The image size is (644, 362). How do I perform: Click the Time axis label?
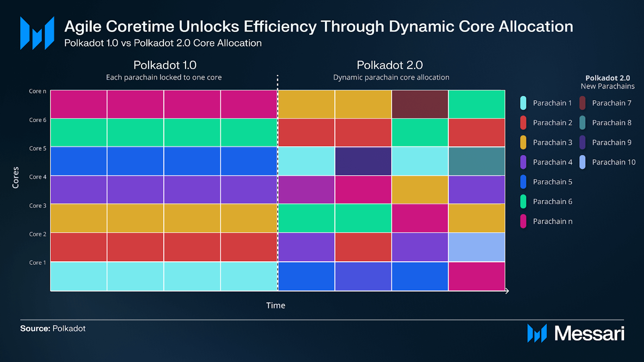click(275, 306)
